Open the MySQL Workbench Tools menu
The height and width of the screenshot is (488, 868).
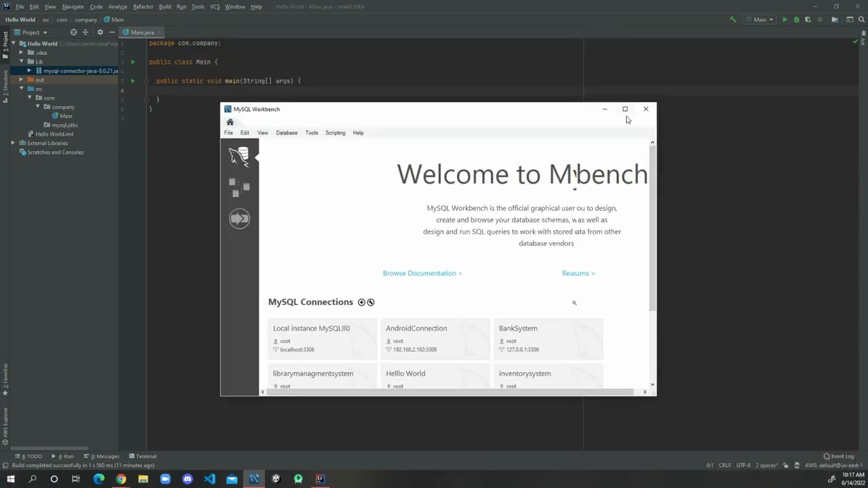click(x=311, y=133)
